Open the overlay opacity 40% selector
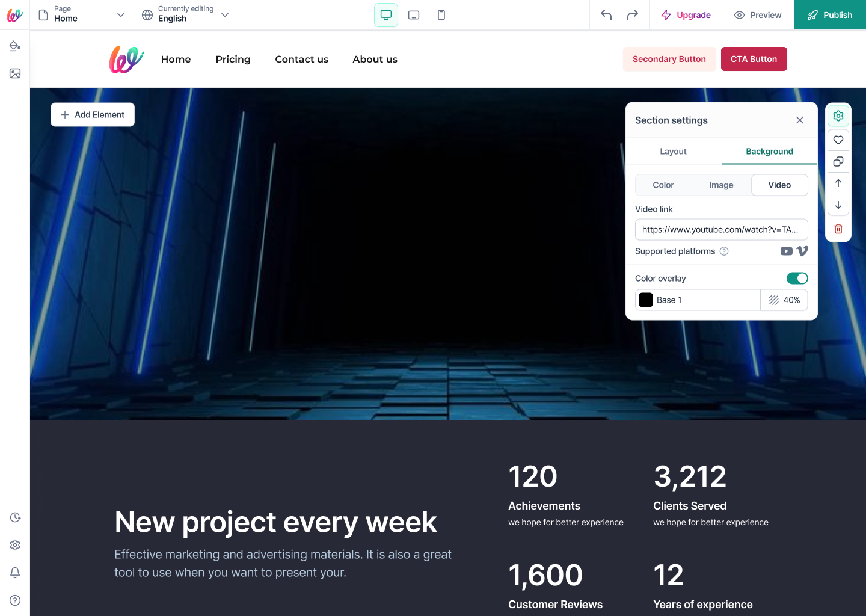Screen dimensions: 866x616 point(784,300)
